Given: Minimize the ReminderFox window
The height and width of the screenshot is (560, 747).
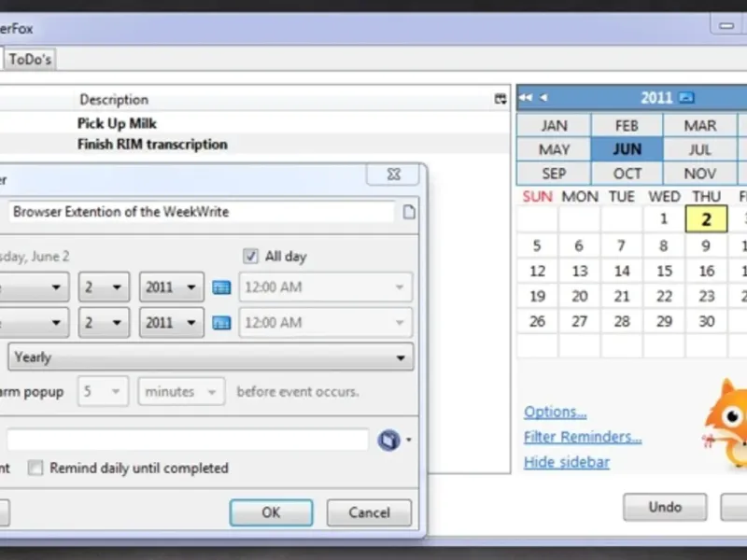Looking at the screenshot, I should pyautogui.click(x=726, y=26).
